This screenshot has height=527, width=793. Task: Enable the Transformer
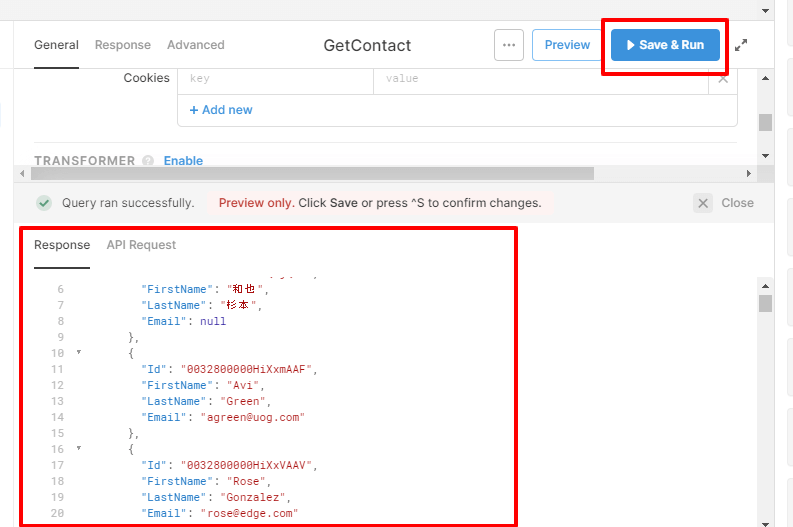[x=183, y=161]
